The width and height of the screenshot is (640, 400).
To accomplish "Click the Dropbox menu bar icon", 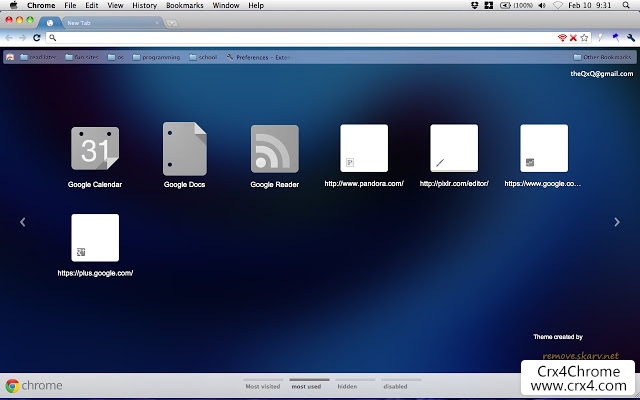I will pos(474,5).
